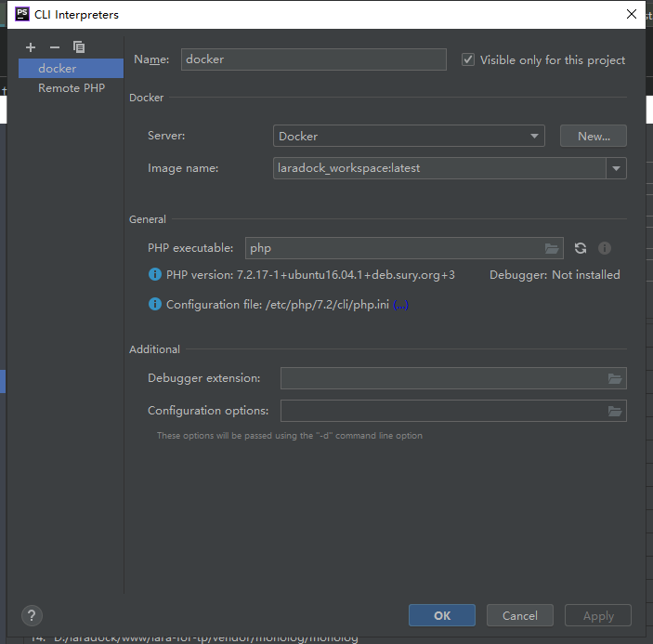The width and height of the screenshot is (653, 644).
Task: Expand the Docker Server dropdown
Action: (535, 136)
